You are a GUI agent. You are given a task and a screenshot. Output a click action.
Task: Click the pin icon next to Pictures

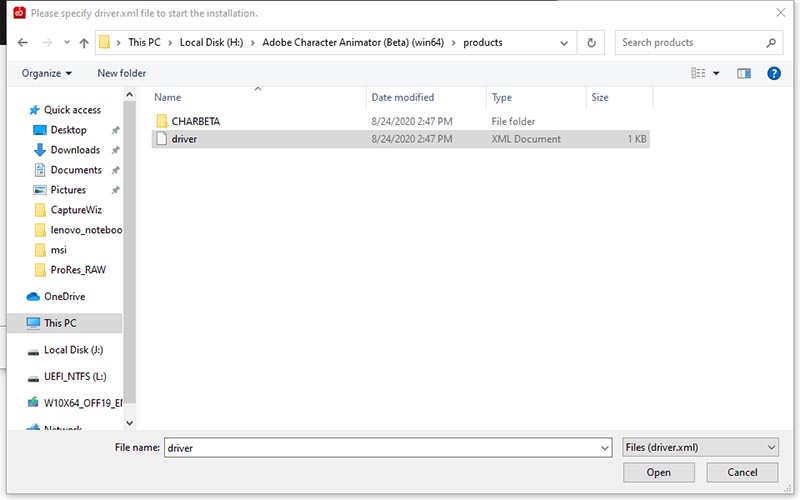[115, 190]
